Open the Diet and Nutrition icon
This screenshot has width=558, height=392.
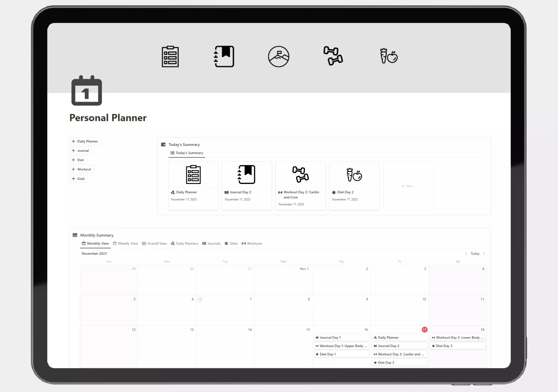[x=388, y=56]
